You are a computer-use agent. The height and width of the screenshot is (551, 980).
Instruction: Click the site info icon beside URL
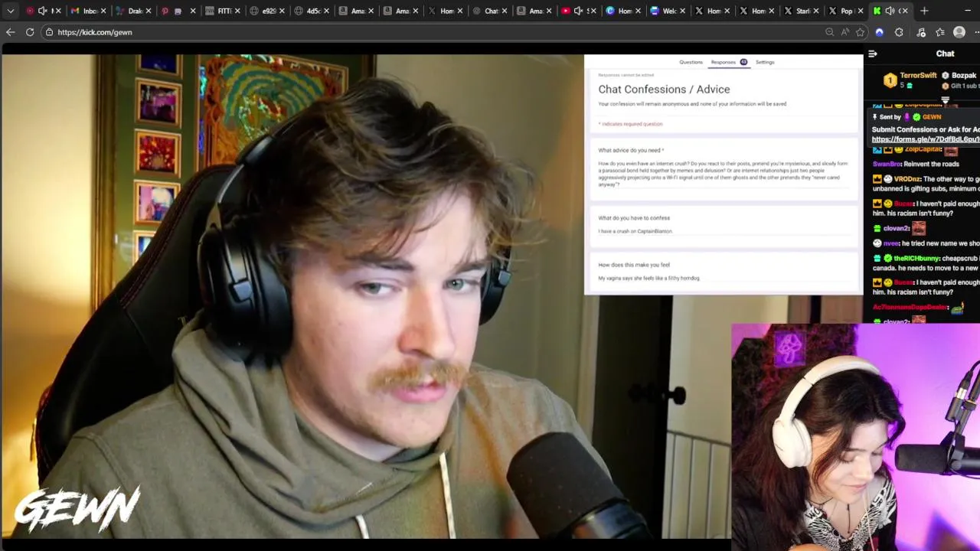(x=49, y=32)
